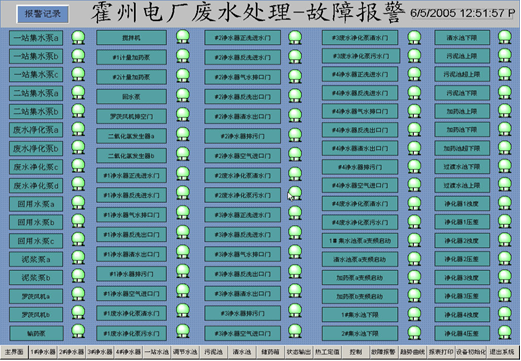Image resolution: width=521 pixels, height=361 pixels.
Task: Click the lamp icon beside 二站集水泵b
Action: click(78, 111)
